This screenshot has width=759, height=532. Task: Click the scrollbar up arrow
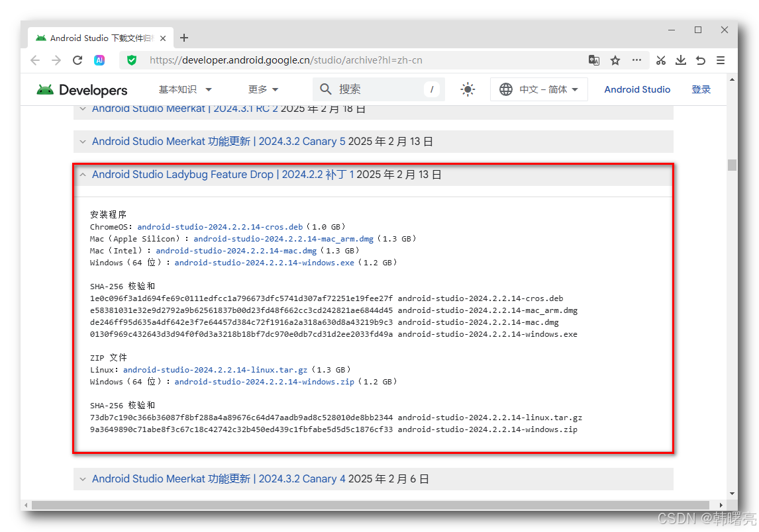pos(732,79)
